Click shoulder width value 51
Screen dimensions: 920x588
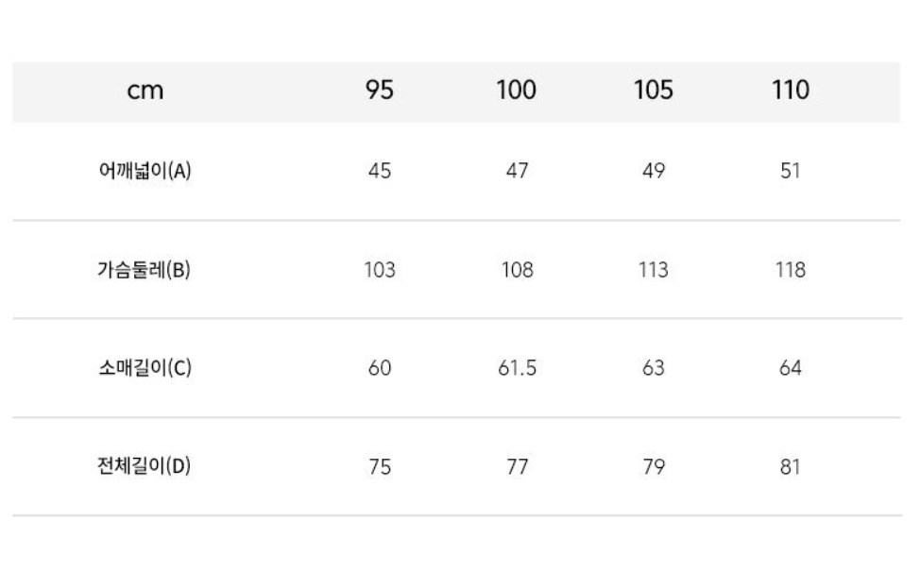pos(791,171)
